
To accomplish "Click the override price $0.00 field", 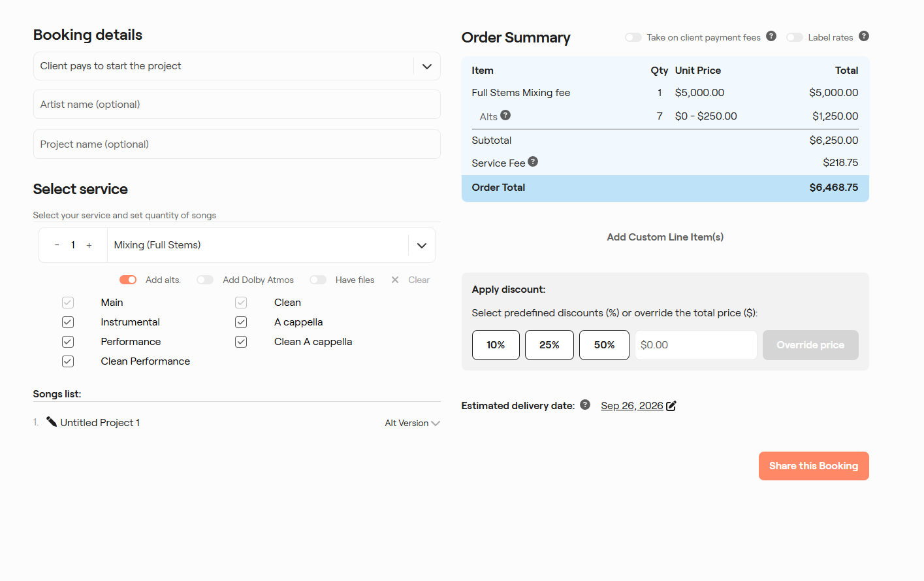I will click(695, 345).
